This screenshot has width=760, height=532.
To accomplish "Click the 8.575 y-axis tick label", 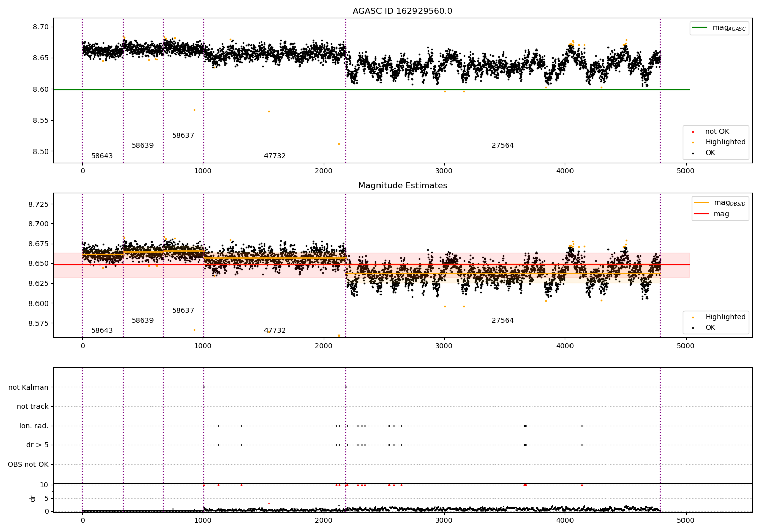I will [38, 323].
